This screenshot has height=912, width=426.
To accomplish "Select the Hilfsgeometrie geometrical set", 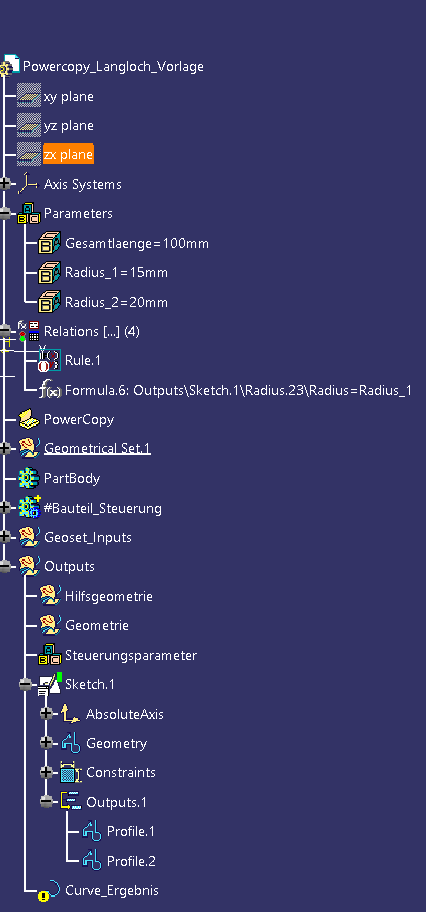I will coord(109,596).
